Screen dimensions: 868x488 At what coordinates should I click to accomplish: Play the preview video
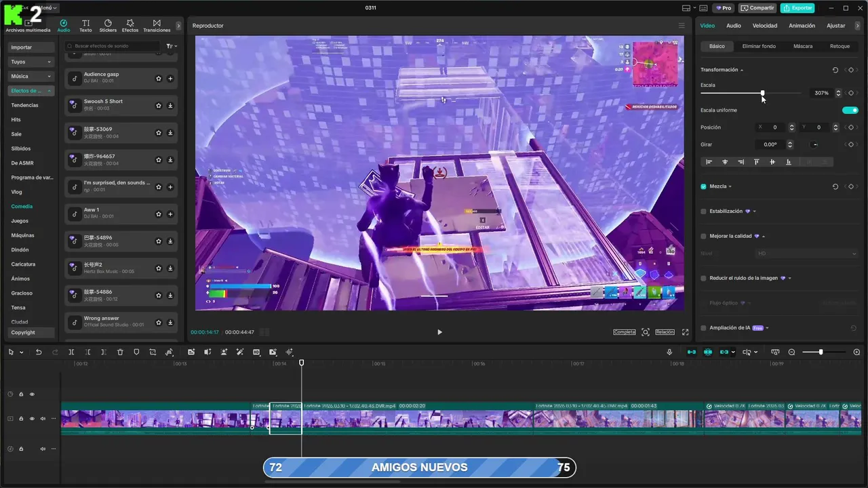click(x=439, y=332)
